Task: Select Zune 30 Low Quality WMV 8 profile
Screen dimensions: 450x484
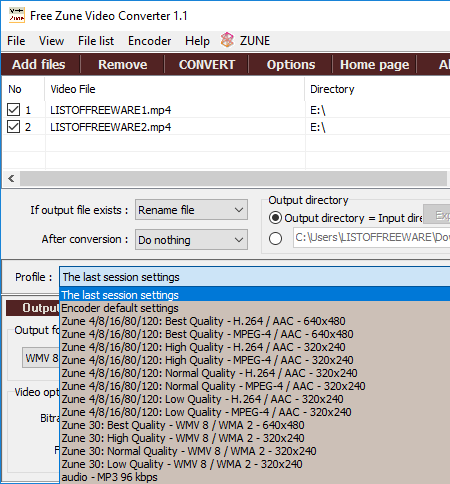Action: pos(255,464)
